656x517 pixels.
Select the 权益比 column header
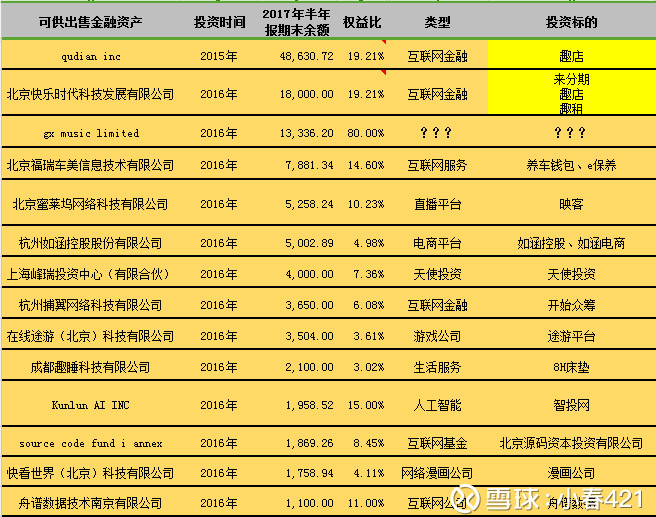pyautogui.click(x=362, y=22)
